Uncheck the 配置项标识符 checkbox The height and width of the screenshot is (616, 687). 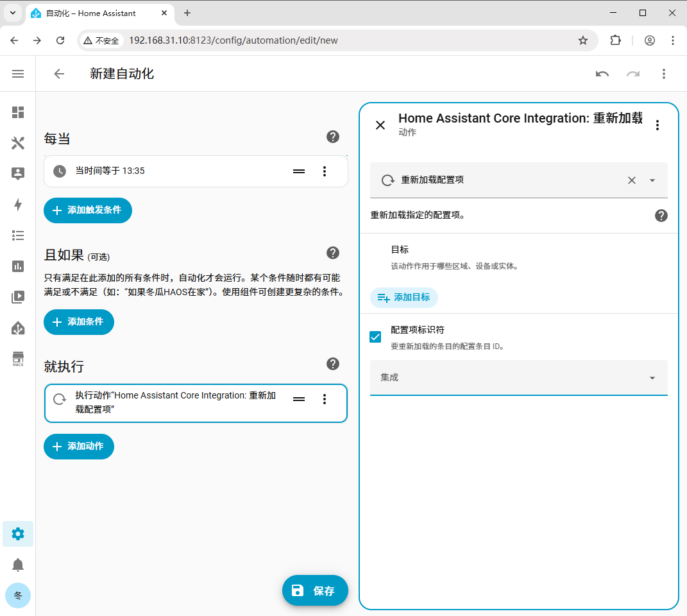point(375,337)
